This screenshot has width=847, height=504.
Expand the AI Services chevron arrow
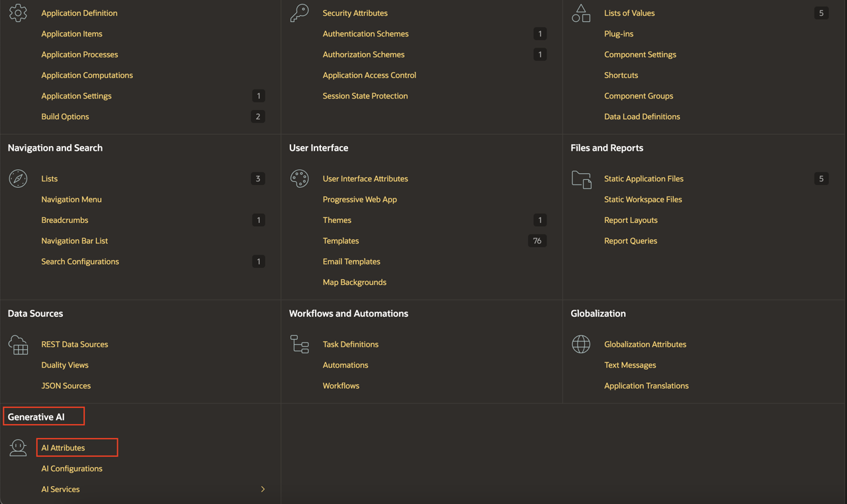tap(263, 489)
